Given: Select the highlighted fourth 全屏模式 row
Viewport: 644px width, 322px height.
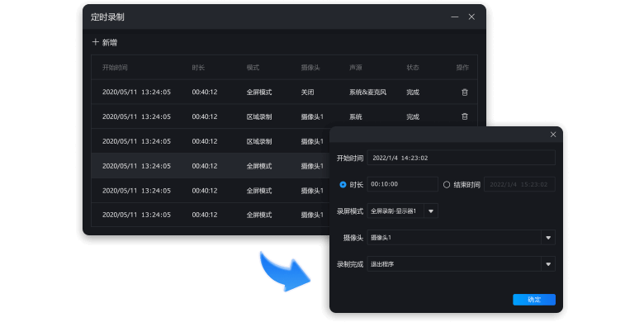Looking at the screenshot, I should click(x=211, y=166).
